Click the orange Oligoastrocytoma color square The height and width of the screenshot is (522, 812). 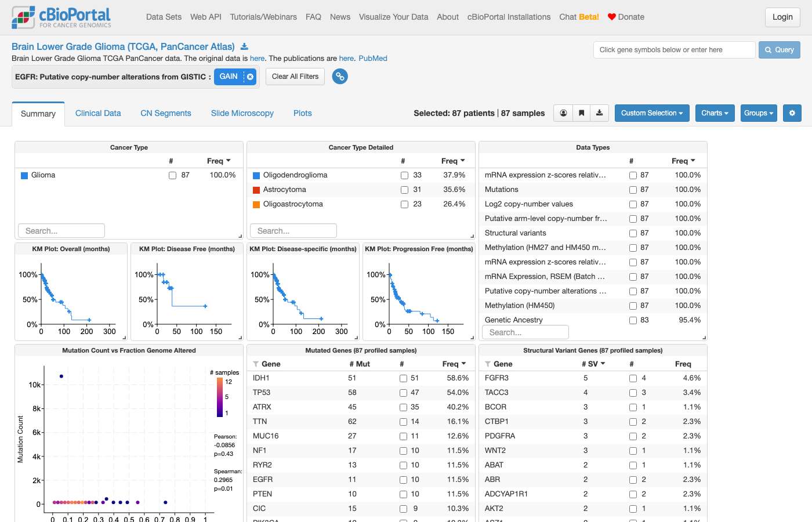pos(256,204)
